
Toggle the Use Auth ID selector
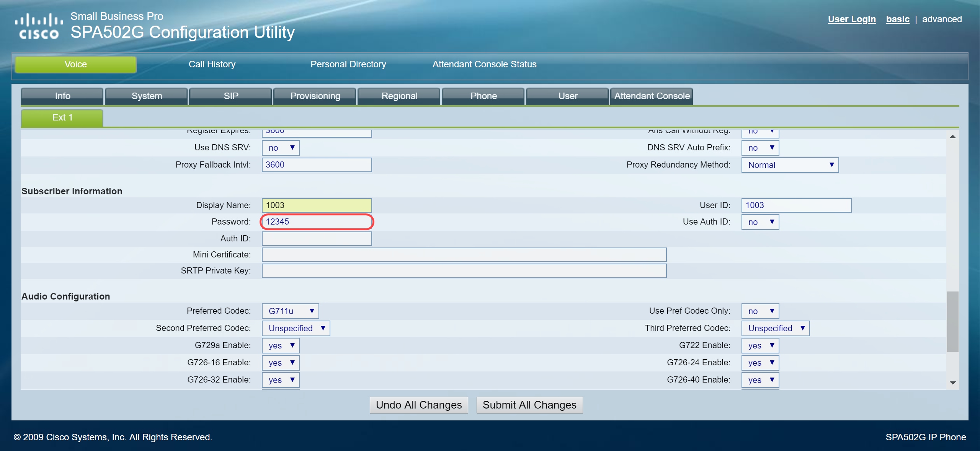click(x=760, y=222)
